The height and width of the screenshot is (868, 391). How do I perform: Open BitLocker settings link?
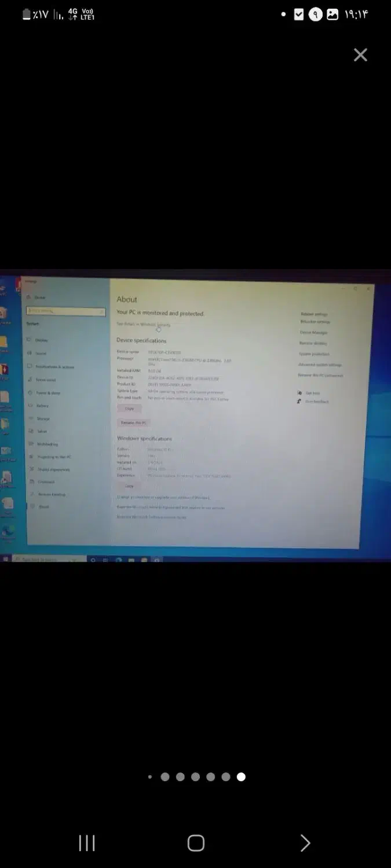(315, 322)
